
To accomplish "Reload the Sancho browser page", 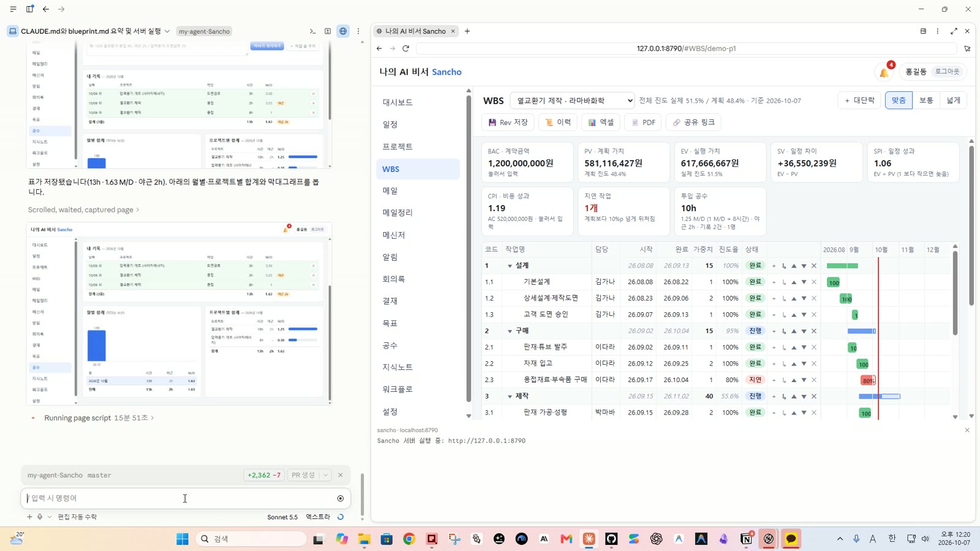I will pos(405,48).
